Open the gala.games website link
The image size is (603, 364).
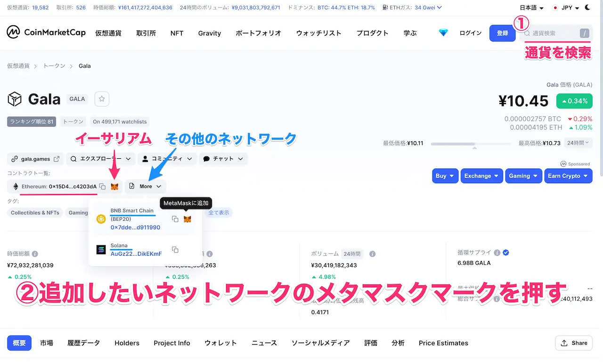coord(35,159)
